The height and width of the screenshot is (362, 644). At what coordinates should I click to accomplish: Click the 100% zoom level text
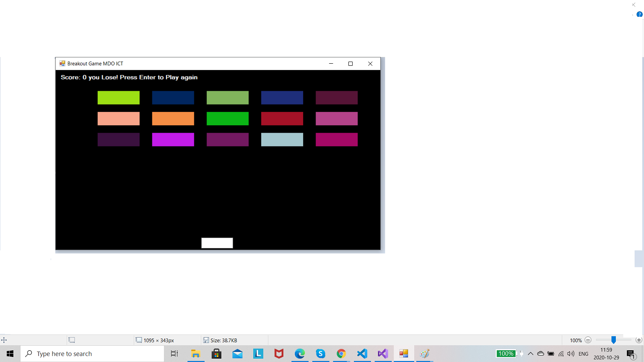pyautogui.click(x=576, y=340)
